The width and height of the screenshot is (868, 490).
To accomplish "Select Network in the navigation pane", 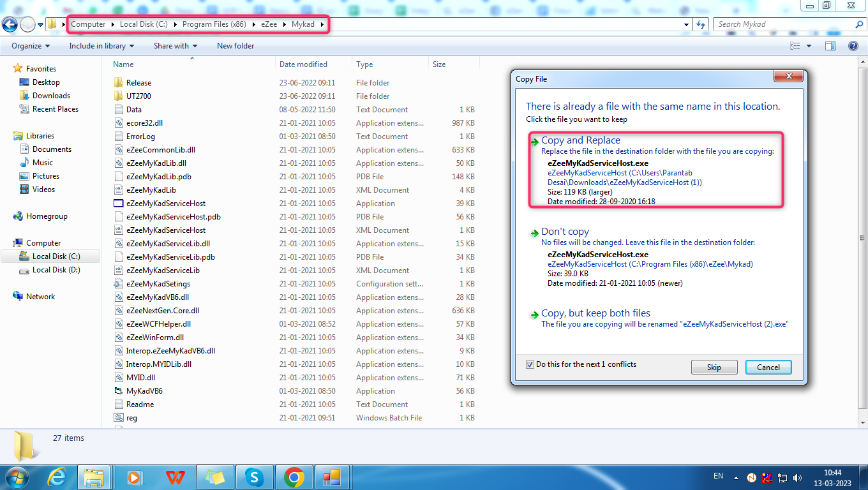I will coord(40,297).
